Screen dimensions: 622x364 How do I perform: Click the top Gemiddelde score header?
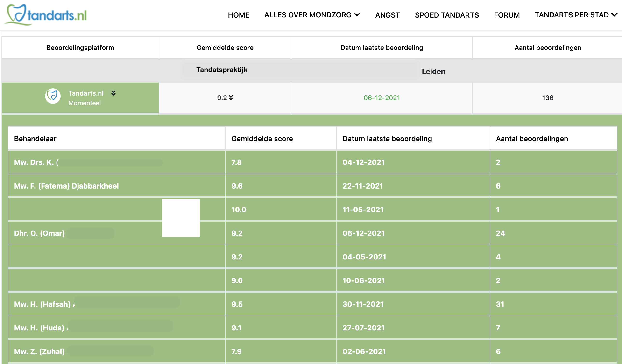tap(225, 48)
